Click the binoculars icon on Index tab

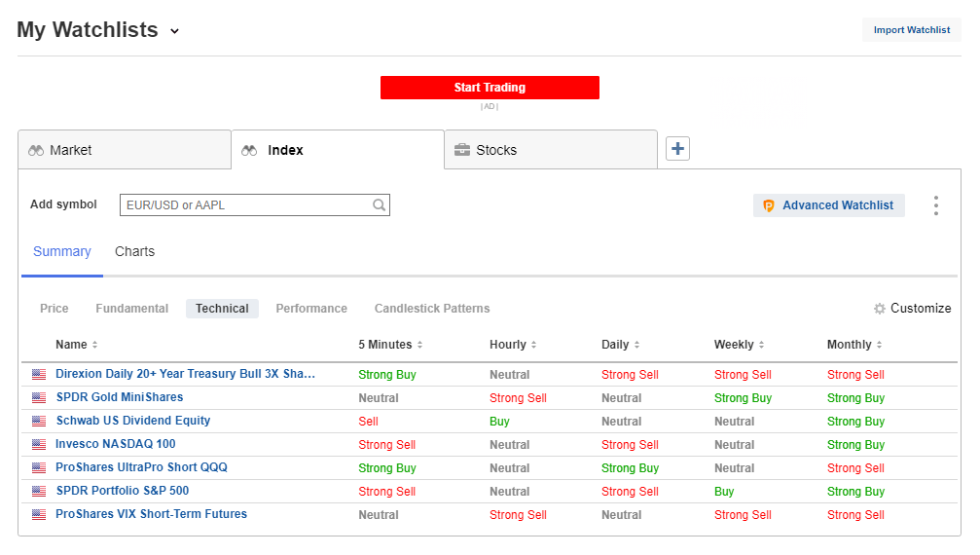click(249, 151)
